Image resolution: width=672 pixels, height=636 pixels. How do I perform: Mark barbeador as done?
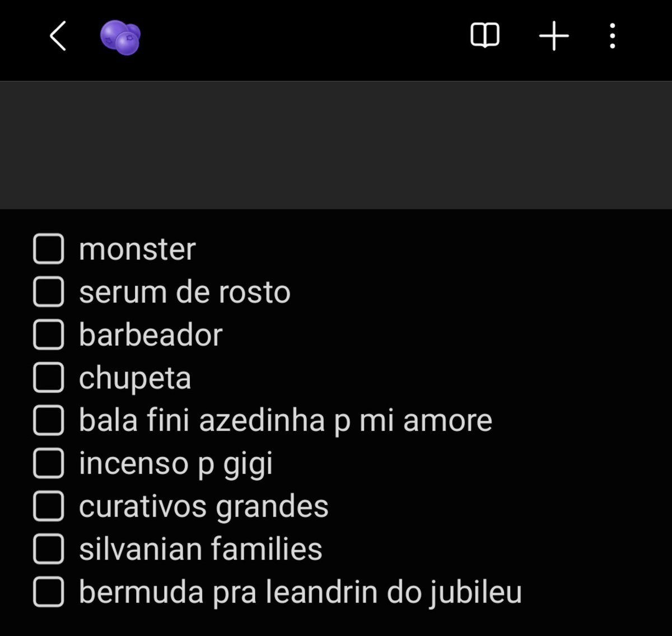(48, 335)
